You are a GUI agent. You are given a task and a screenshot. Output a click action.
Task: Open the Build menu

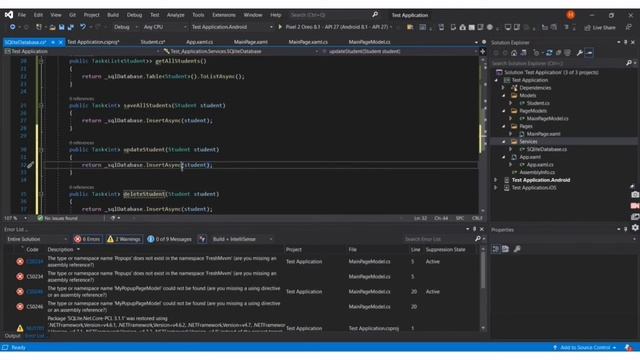[x=113, y=15]
